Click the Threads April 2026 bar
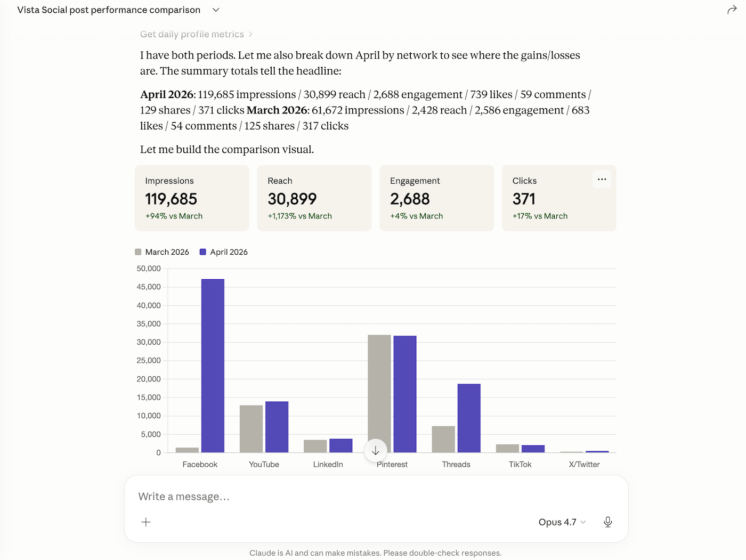Screen dimensions: 746x560 coord(469,418)
